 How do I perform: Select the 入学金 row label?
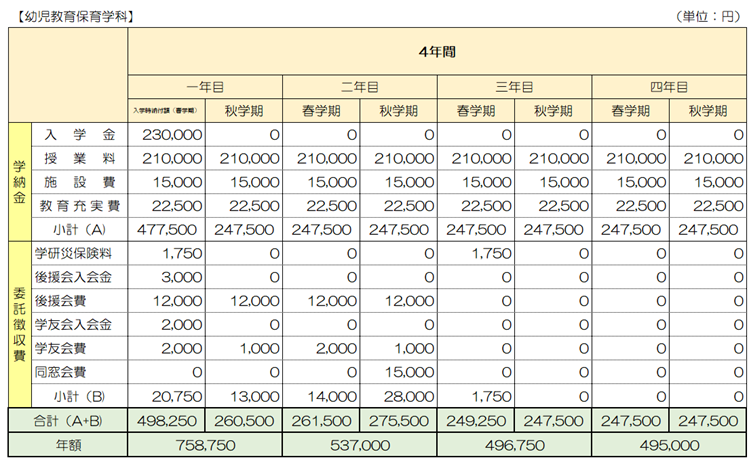pyautogui.click(x=80, y=135)
